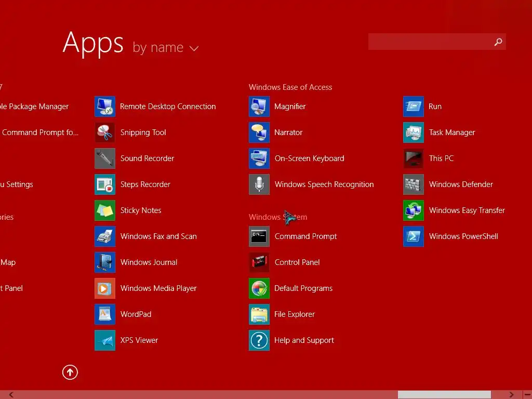This screenshot has height=399, width=532.
Task: Click the 'This PC' label
Action: click(441, 158)
